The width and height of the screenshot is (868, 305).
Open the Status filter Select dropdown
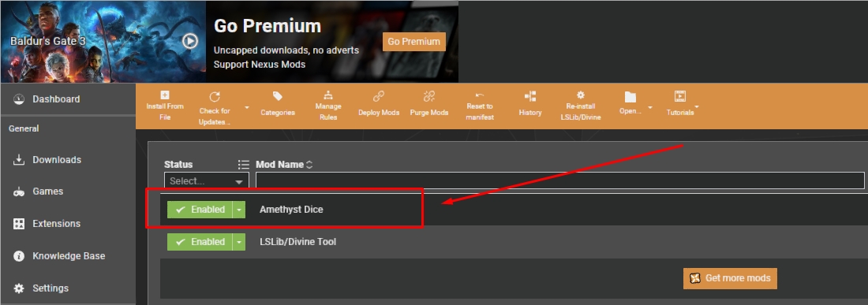(207, 180)
